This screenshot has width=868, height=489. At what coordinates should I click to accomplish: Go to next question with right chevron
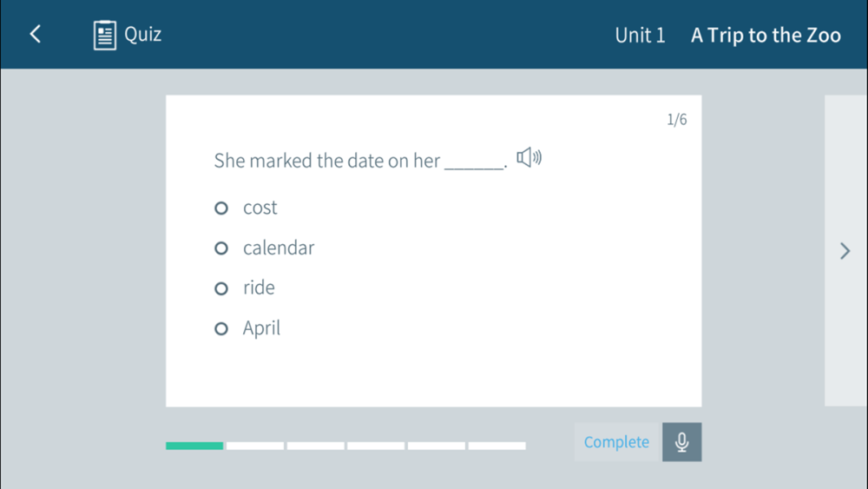click(x=845, y=251)
